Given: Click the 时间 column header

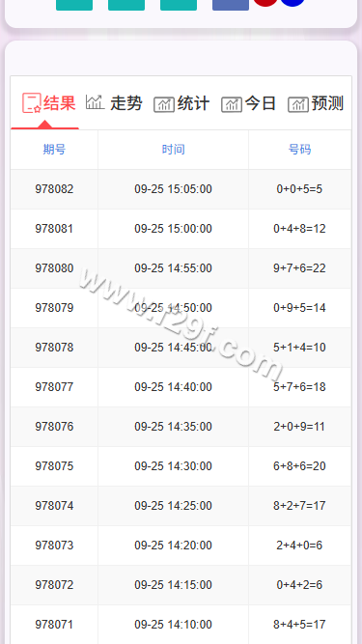Looking at the screenshot, I should 173,150.
